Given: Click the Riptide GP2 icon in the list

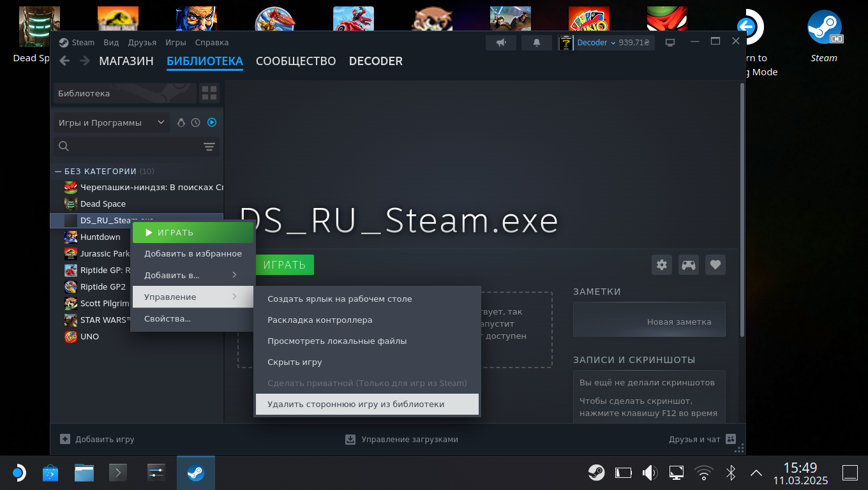Looking at the screenshot, I should (71, 287).
